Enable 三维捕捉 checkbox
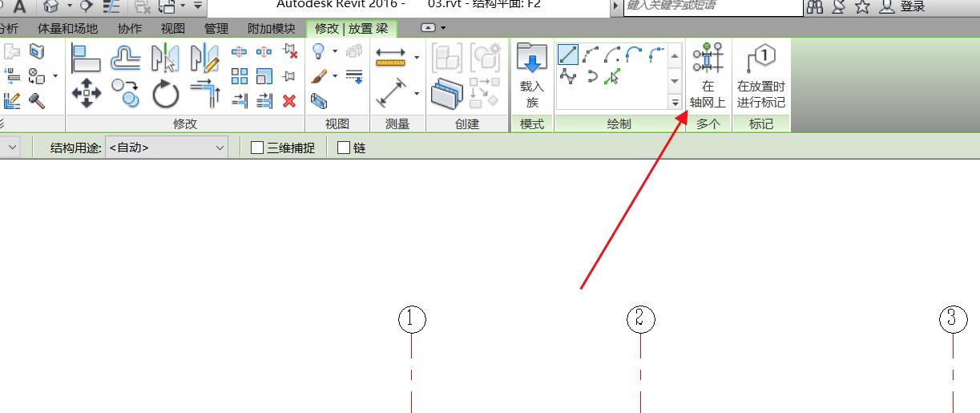980x413 pixels. coord(257,148)
